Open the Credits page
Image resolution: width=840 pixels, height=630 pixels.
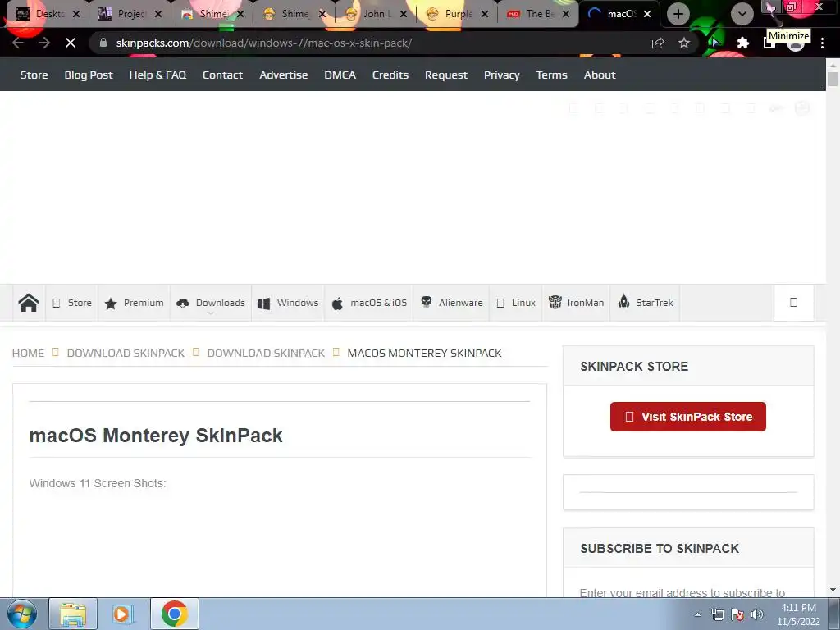coord(390,75)
